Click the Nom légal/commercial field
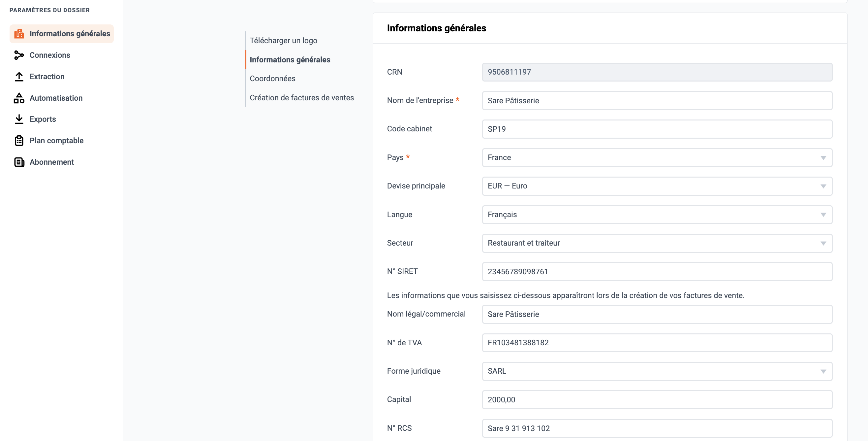The width and height of the screenshot is (868, 441). (657, 314)
